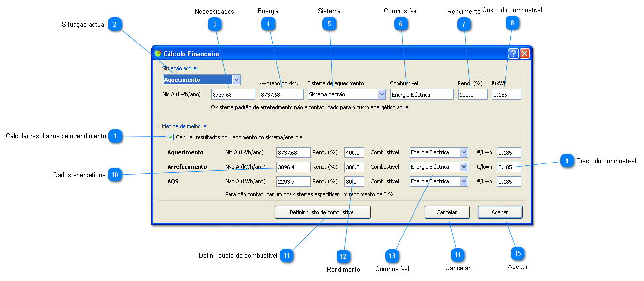
Task: Close the Cálculo Financeiro dialog
Action: tap(524, 54)
